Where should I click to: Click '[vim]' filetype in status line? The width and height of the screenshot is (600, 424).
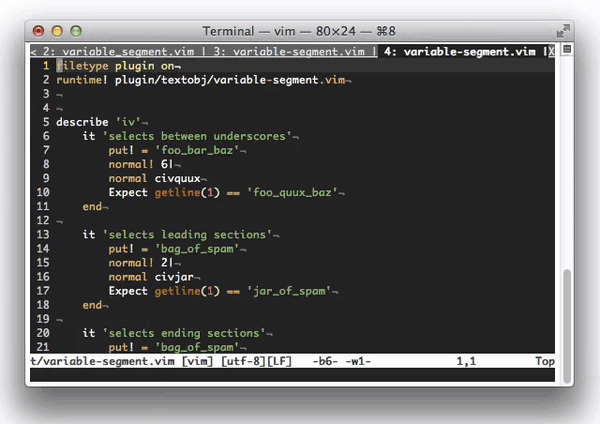(197, 361)
